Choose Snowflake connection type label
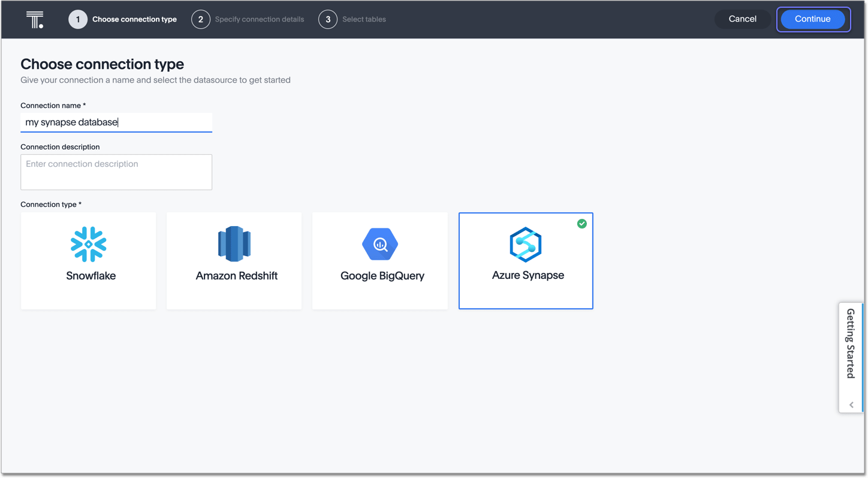Viewport: 868px width, 478px height. click(x=91, y=276)
